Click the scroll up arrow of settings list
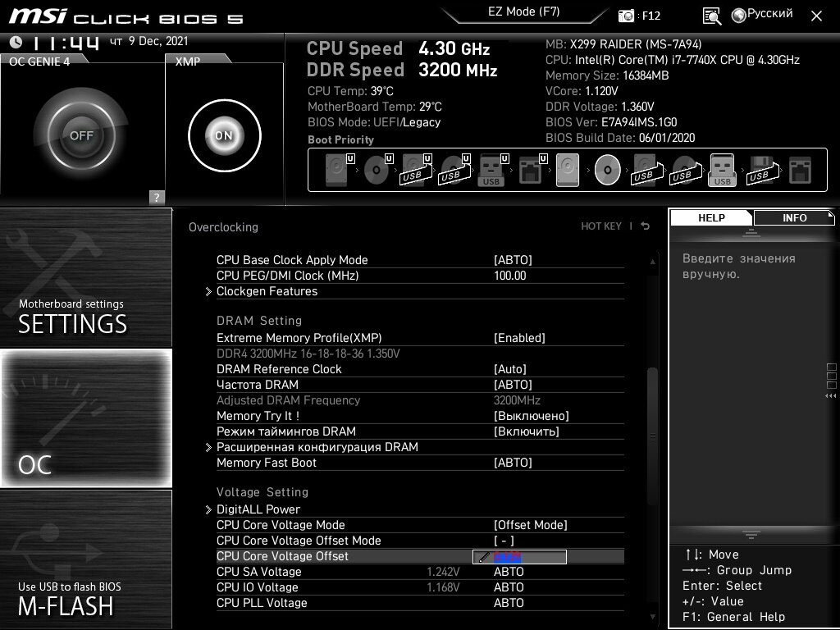 pos(652,262)
